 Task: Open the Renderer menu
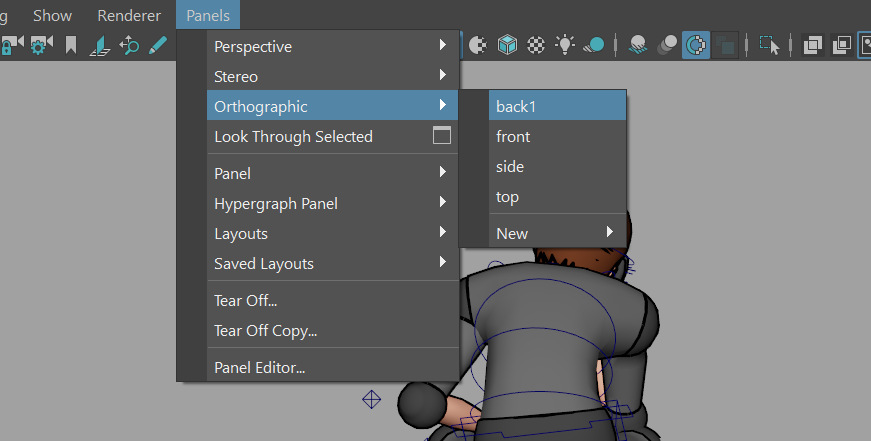click(x=129, y=16)
